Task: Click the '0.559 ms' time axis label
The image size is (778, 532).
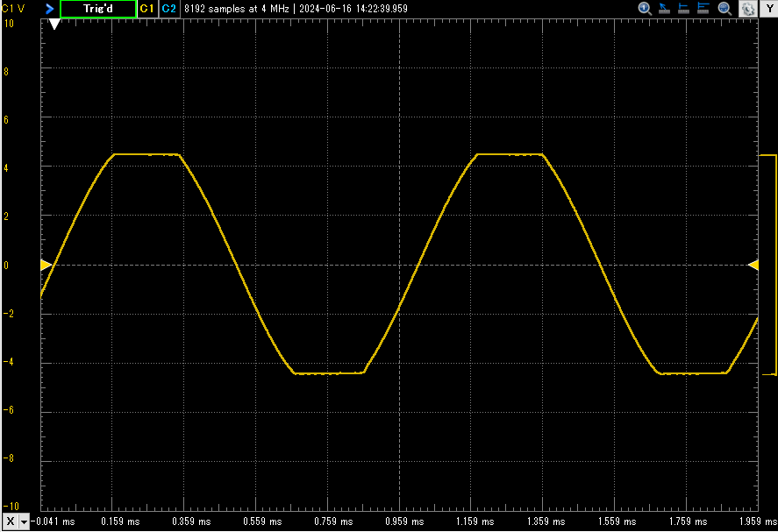Action: coord(262,521)
